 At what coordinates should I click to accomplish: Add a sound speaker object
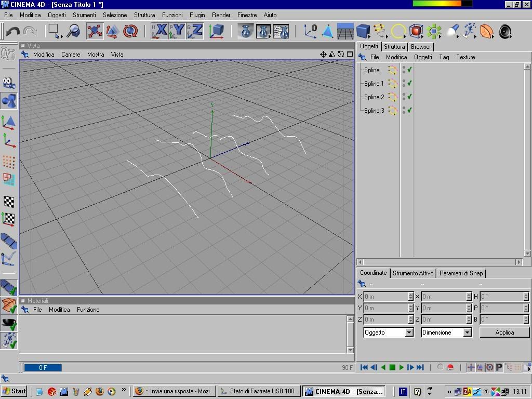coord(505,31)
